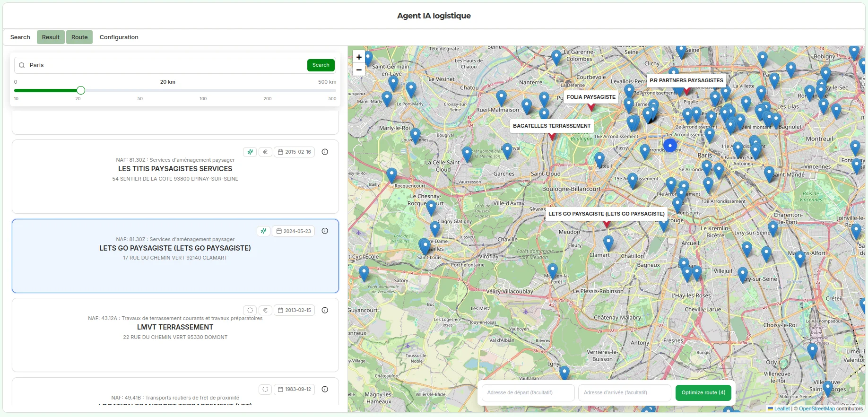The height and width of the screenshot is (417, 868).
Task: Select the LMVT TERRASSEMENT card title
Action: pyautogui.click(x=175, y=327)
